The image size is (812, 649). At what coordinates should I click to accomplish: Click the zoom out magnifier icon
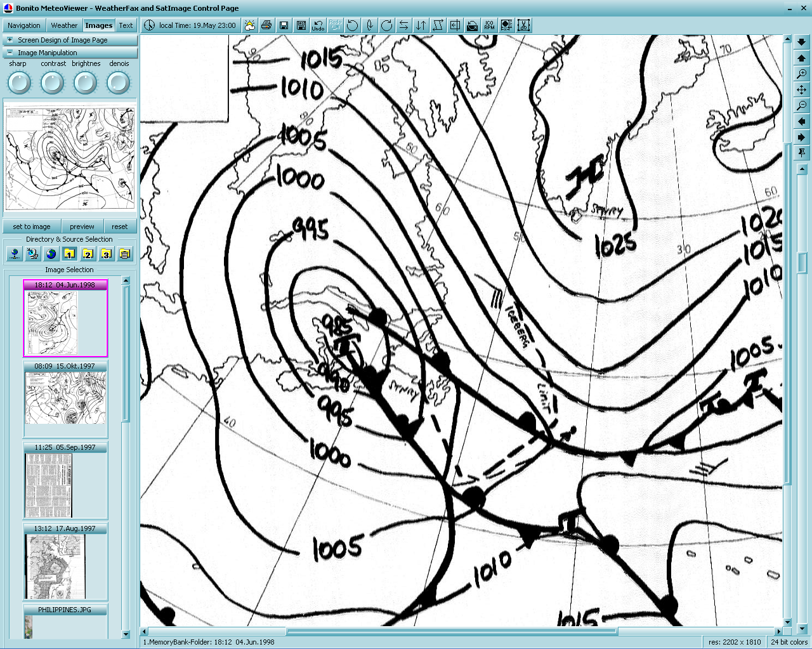click(802, 105)
